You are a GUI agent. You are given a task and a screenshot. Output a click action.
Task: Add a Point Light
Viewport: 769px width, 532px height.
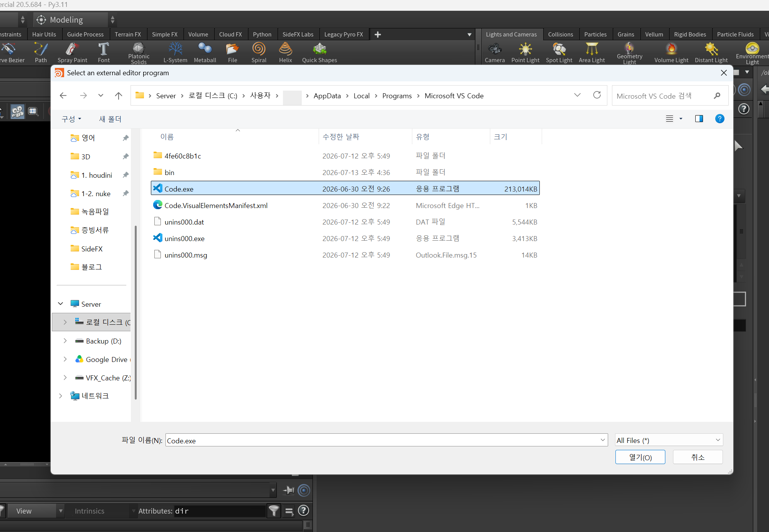(525, 53)
